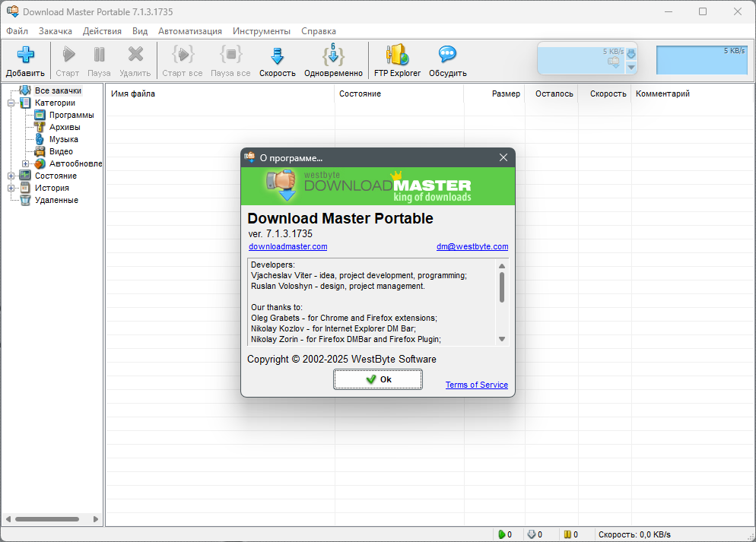Select the Все закачки tree item
The height and width of the screenshot is (542, 756).
point(58,90)
